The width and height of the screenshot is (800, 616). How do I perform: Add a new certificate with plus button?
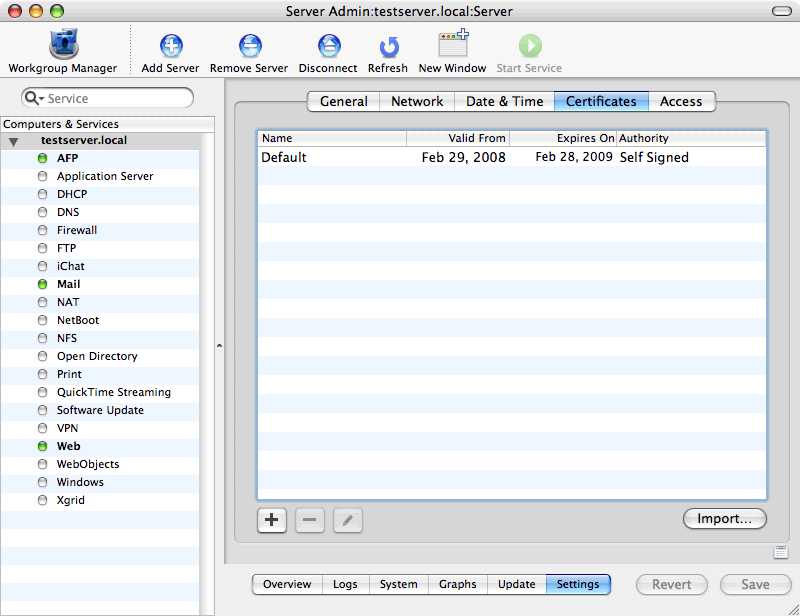pos(272,520)
